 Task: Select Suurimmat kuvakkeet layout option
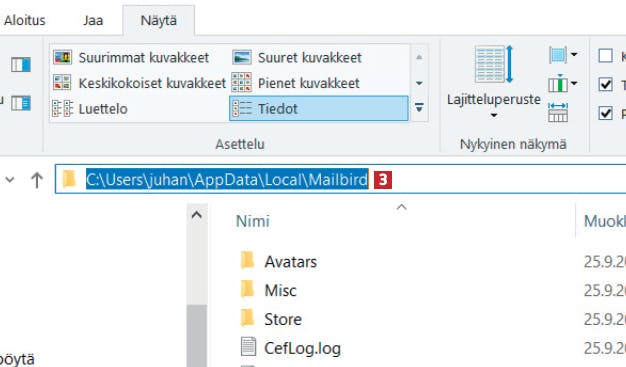(131, 58)
